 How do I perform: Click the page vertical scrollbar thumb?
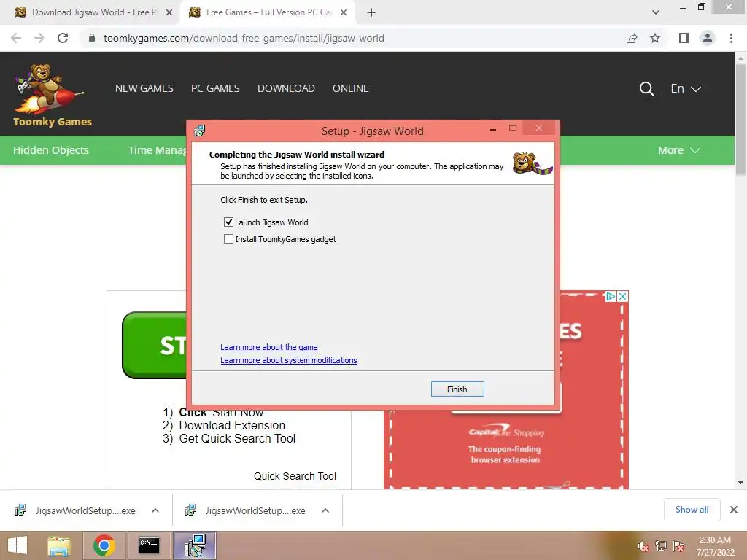click(740, 119)
